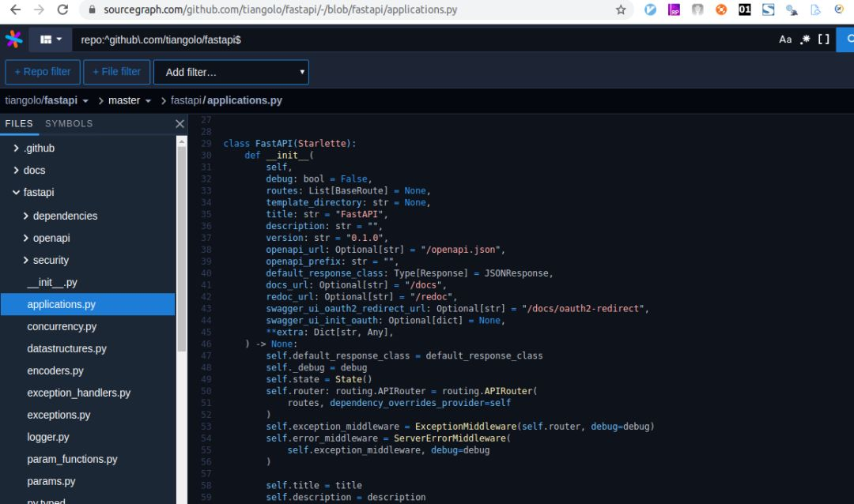This screenshot has height=504, width=854.
Task: Open black 01 browser extension
Action: point(745,9)
